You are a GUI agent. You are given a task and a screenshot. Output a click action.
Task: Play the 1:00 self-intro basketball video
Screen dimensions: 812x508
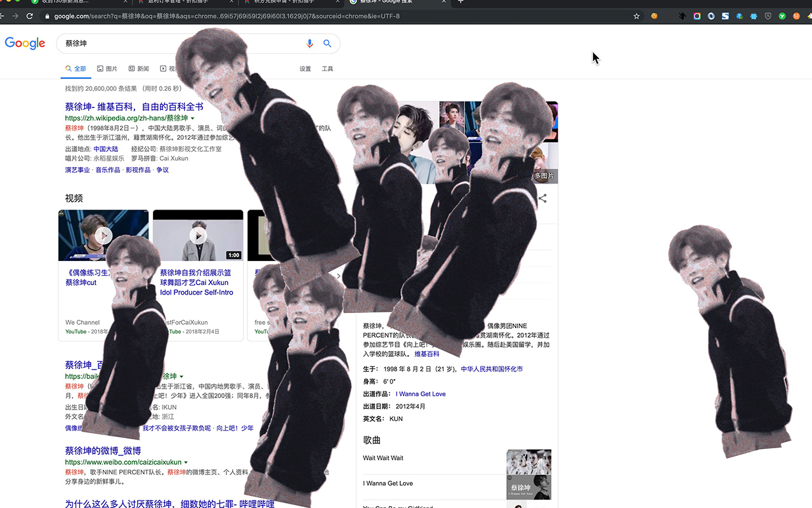pos(198,236)
